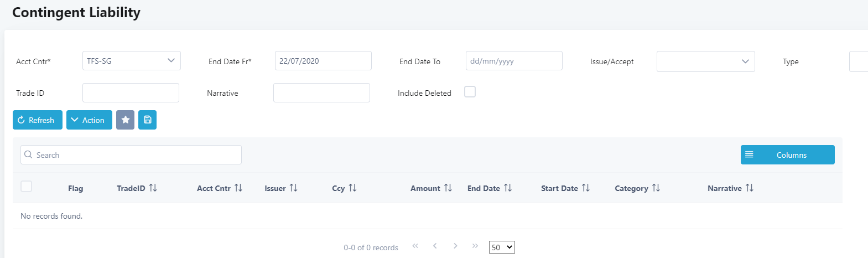
Task: Expand the Issue/Accept dropdown
Action: (705, 61)
